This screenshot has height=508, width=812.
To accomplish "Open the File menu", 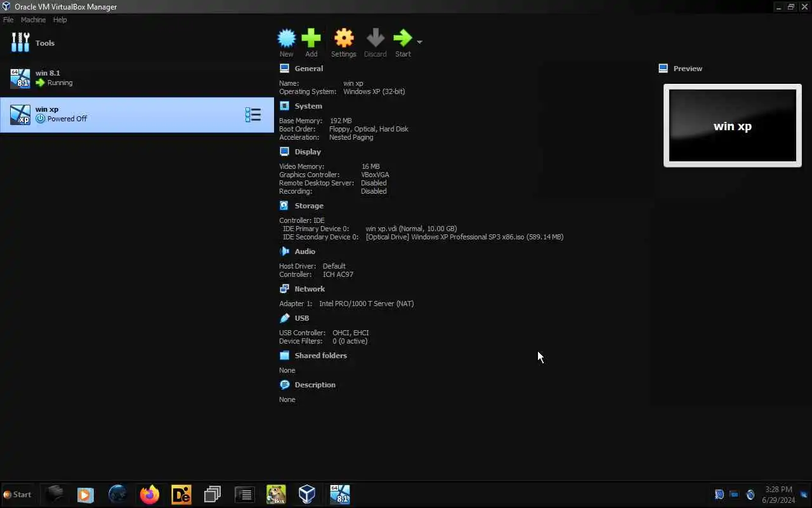I will (x=8, y=20).
